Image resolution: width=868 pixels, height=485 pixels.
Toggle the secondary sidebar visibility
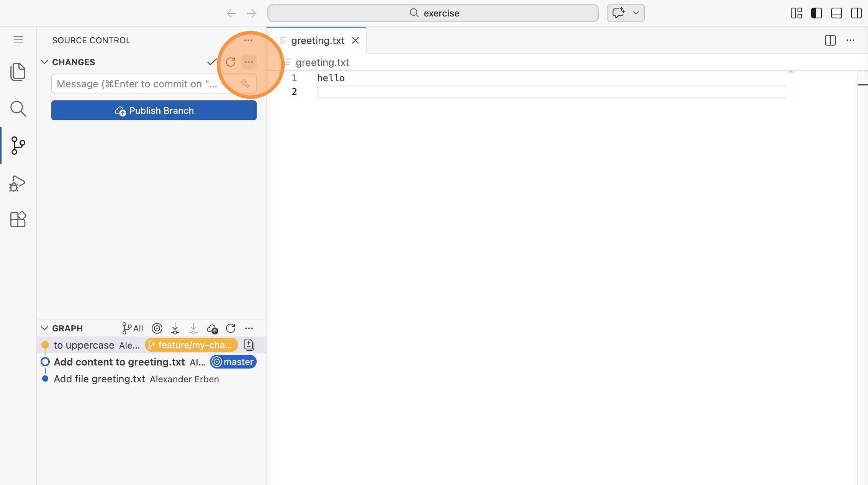[856, 13]
